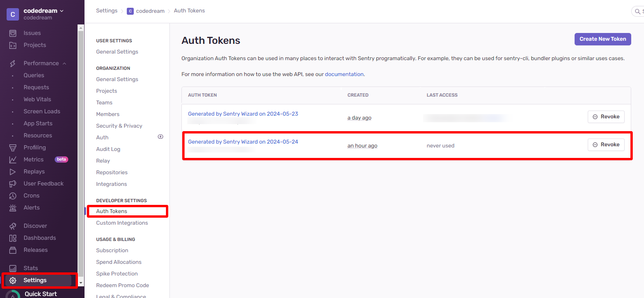Viewport: 644px width, 298px height.
Task: Open token generated on 2024-05-23
Action: pyautogui.click(x=243, y=114)
